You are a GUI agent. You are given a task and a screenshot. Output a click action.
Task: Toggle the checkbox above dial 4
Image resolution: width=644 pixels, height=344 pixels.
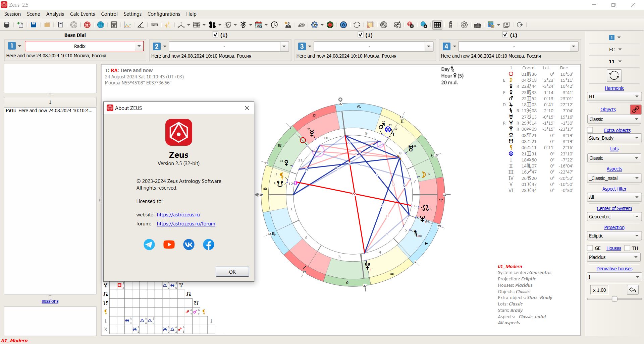click(x=505, y=35)
